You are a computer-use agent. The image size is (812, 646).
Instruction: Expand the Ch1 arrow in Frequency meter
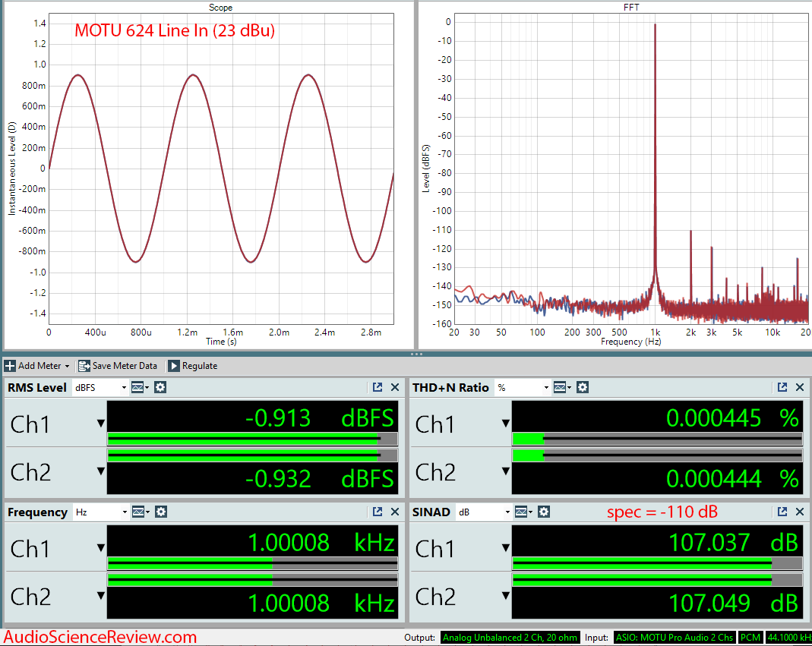pyautogui.click(x=101, y=547)
